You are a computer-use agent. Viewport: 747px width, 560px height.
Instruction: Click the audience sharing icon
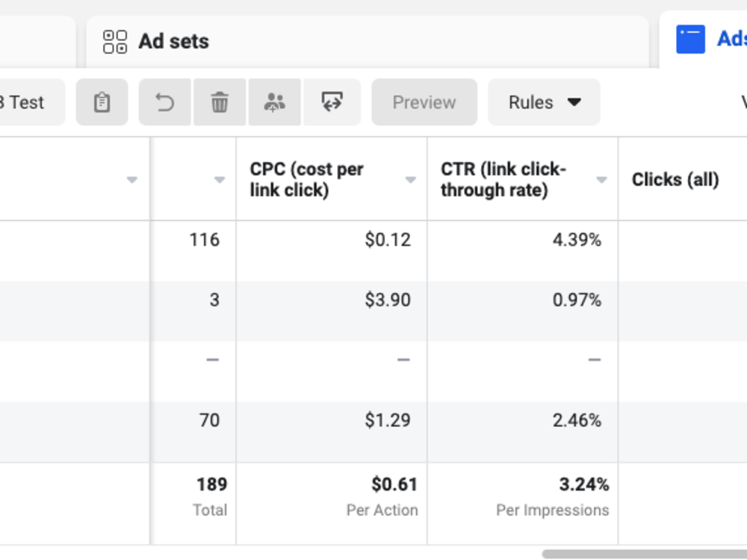pyautogui.click(x=276, y=102)
